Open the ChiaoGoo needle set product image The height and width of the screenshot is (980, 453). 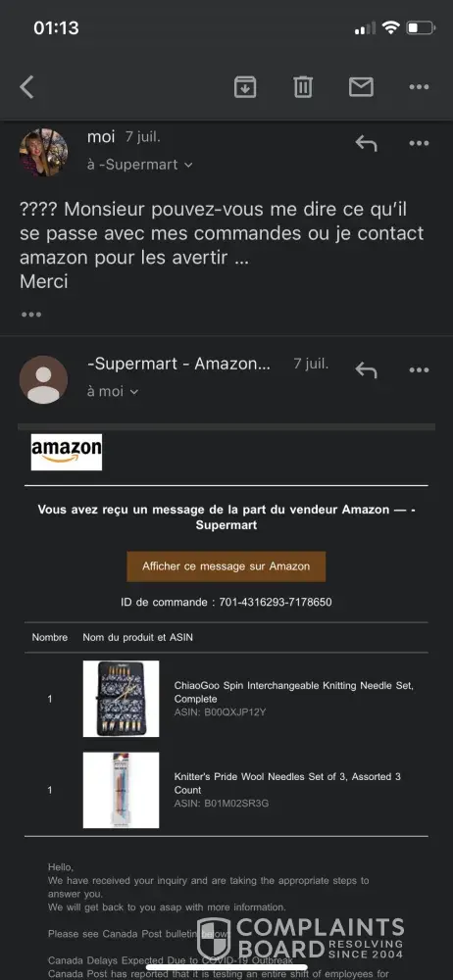pyautogui.click(x=121, y=699)
